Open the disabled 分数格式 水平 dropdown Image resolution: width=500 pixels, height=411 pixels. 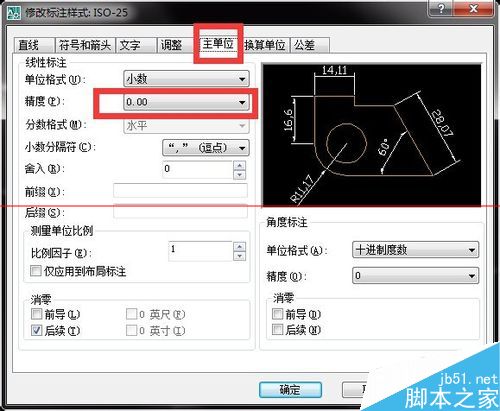(x=186, y=126)
